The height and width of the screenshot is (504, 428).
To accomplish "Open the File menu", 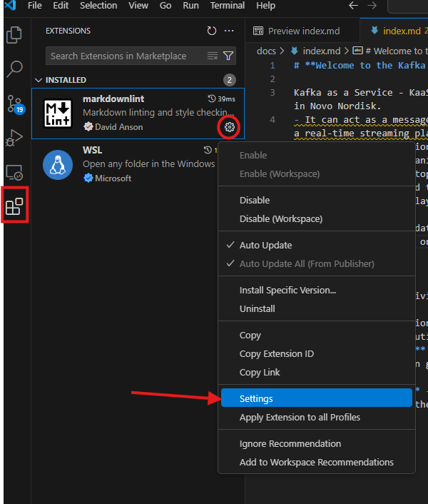I will [35, 6].
